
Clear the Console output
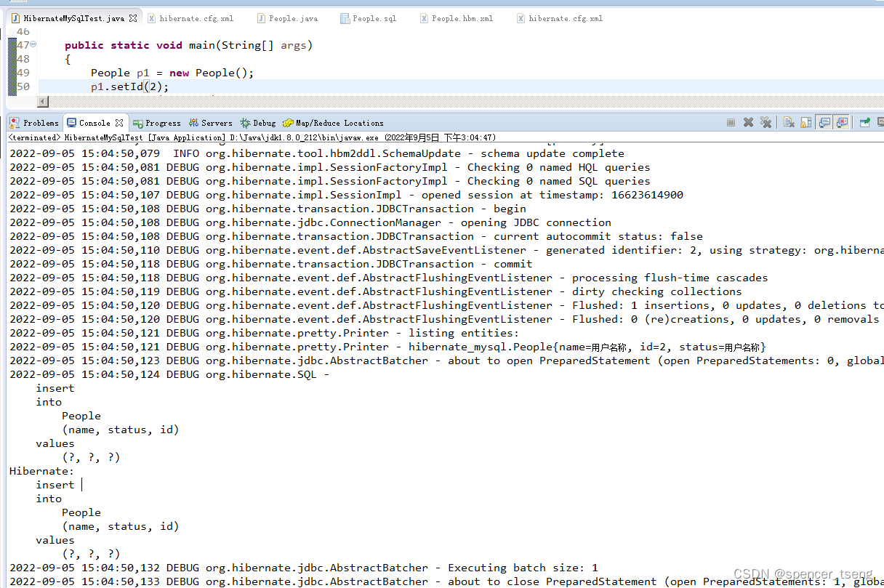(x=789, y=123)
